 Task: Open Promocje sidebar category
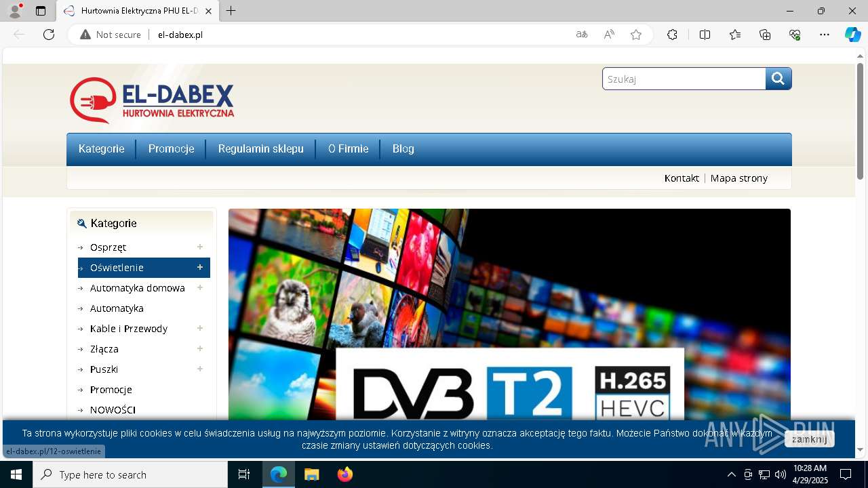point(111,390)
